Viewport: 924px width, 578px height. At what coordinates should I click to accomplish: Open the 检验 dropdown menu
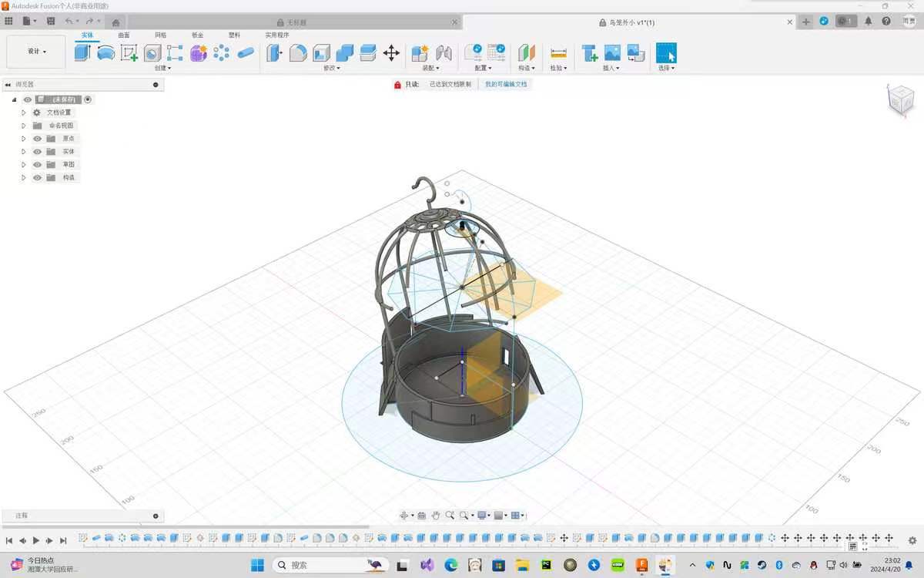click(558, 68)
